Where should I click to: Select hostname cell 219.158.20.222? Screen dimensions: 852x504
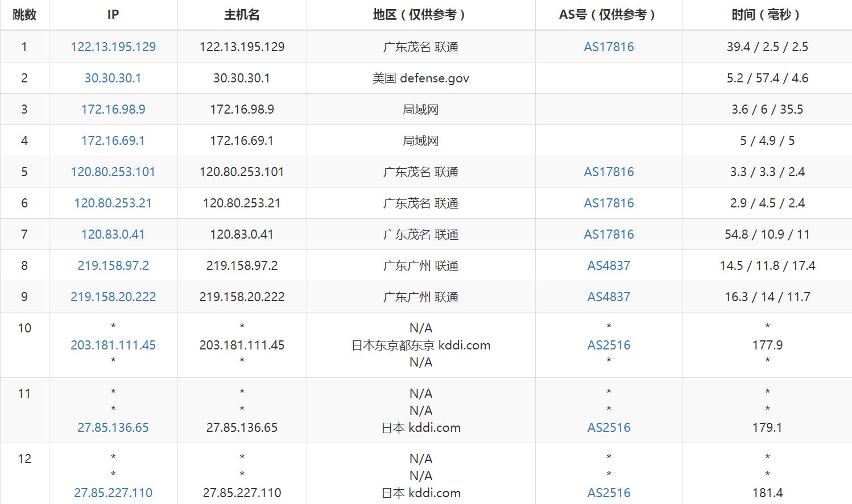point(242,297)
